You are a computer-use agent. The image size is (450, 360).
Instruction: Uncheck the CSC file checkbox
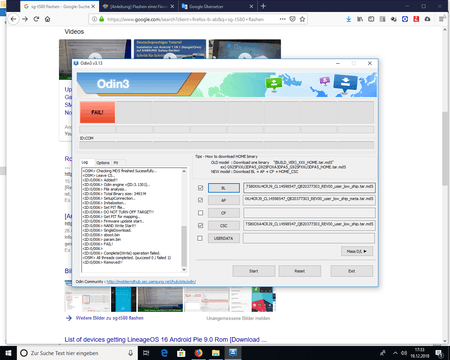coord(200,225)
